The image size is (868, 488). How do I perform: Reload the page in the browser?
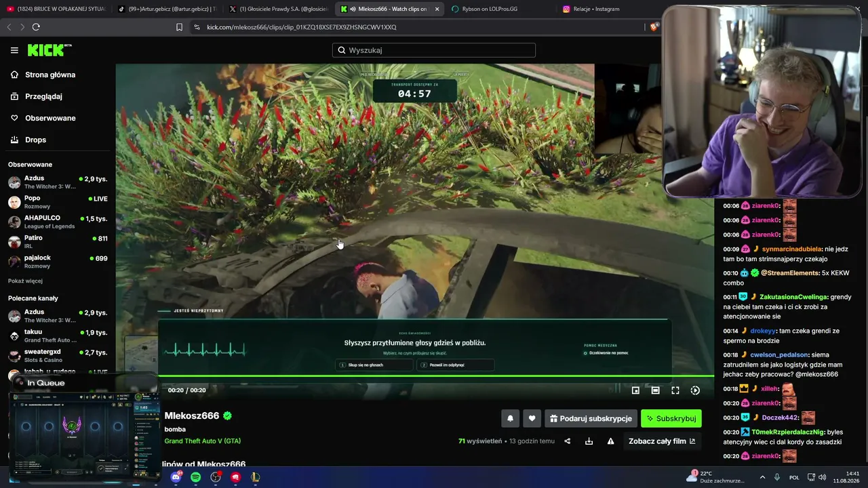click(x=36, y=27)
